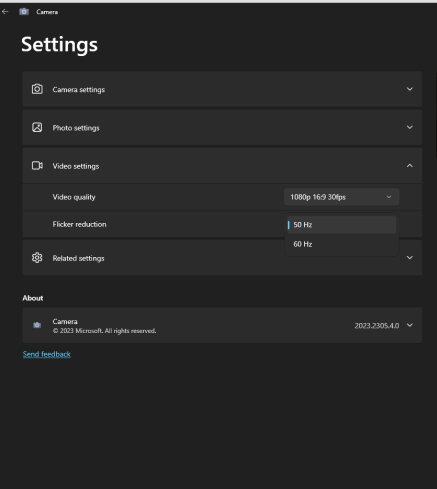This screenshot has width=437, height=489.
Task: Click the Camera icon in About section
Action: pyautogui.click(x=37, y=325)
